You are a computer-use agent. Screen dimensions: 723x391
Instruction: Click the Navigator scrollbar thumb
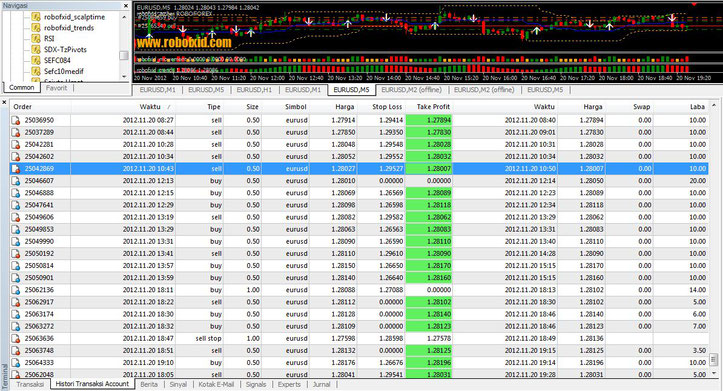pos(124,55)
